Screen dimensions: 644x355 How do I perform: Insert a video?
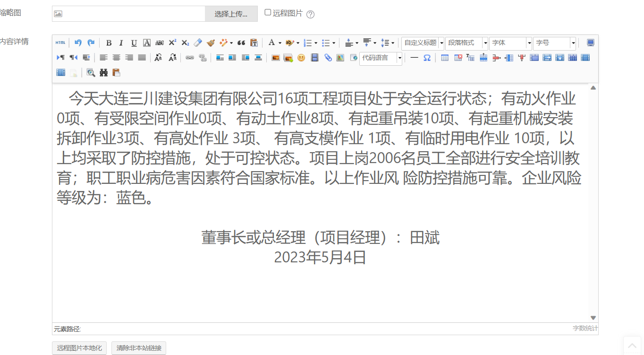(315, 58)
